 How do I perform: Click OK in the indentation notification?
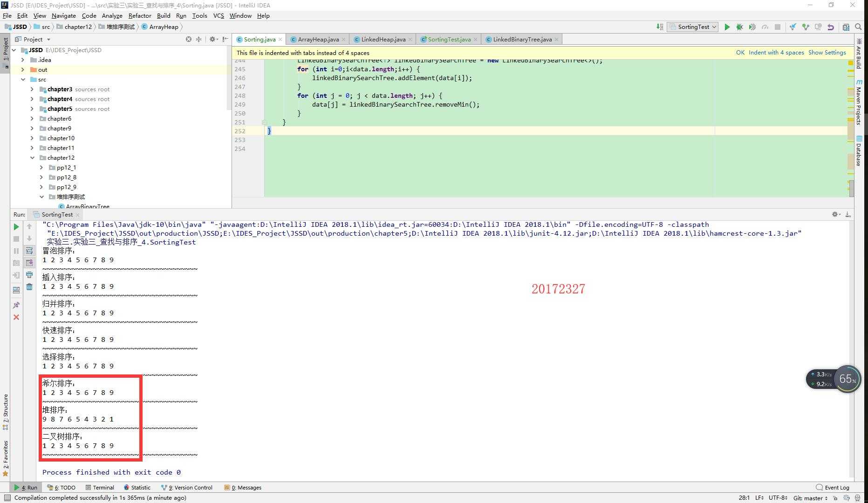pyautogui.click(x=740, y=53)
